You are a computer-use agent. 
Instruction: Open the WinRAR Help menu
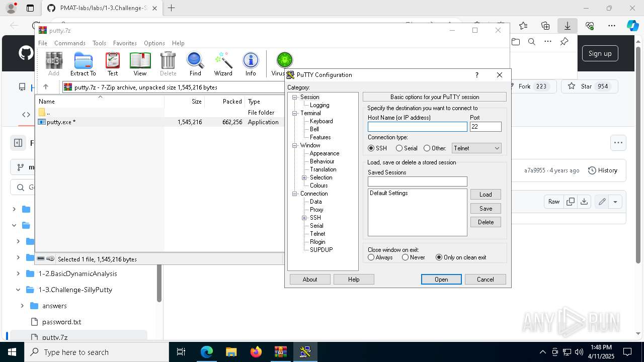pos(178,43)
